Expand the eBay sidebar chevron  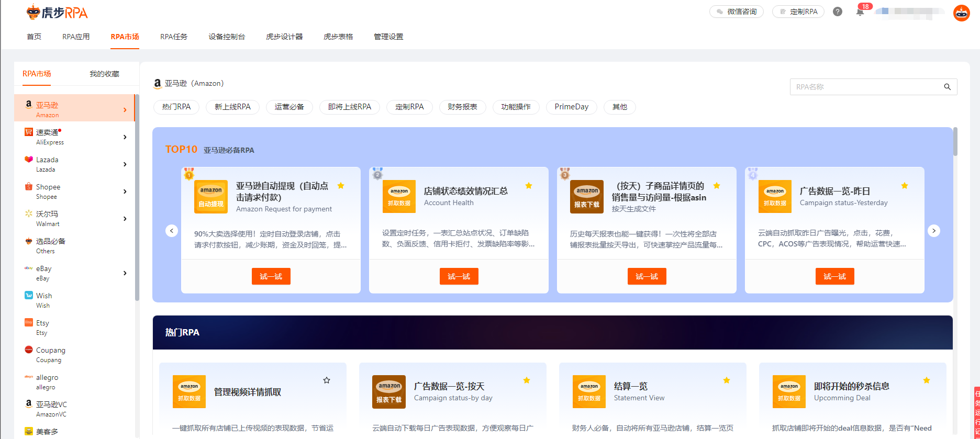(125, 273)
